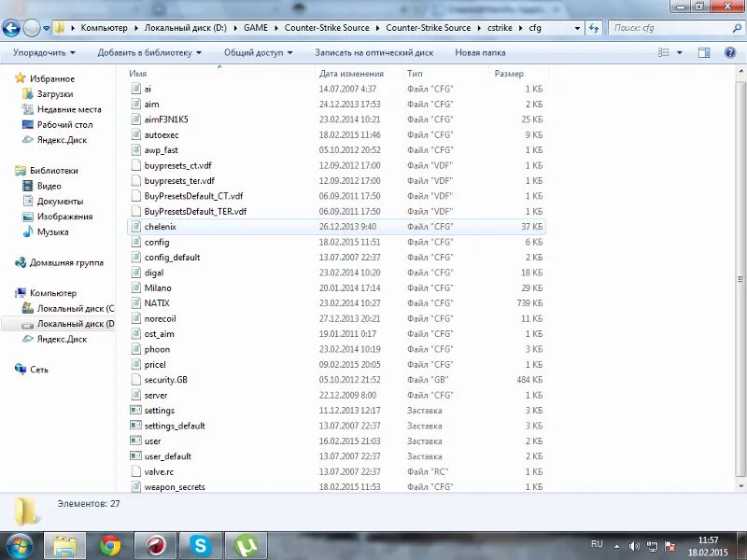Click the volume speaker tray icon
Screen dimensions: 747x560
click(634, 546)
